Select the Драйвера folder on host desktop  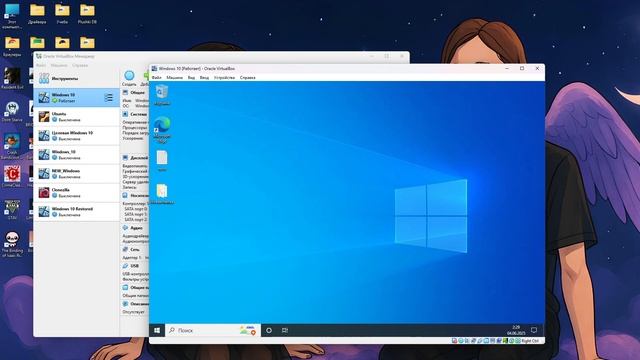point(37,14)
